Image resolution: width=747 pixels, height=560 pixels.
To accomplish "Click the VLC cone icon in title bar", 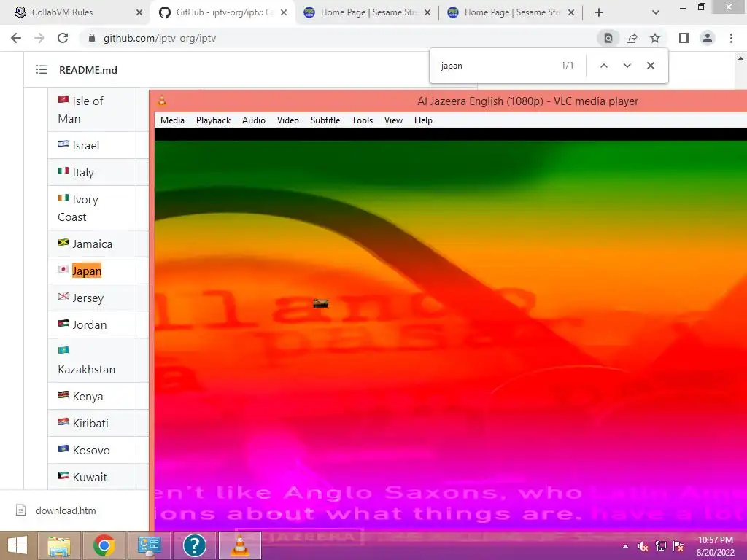I will [x=162, y=101].
